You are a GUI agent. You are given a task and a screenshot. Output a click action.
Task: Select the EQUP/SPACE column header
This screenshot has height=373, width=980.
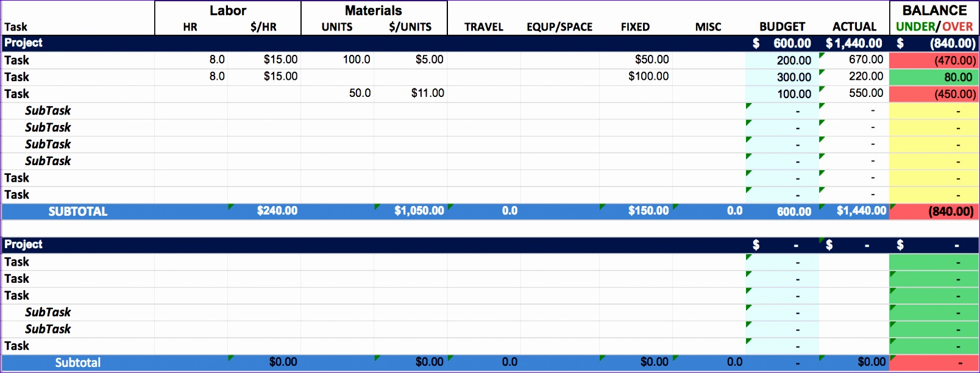pos(559,27)
